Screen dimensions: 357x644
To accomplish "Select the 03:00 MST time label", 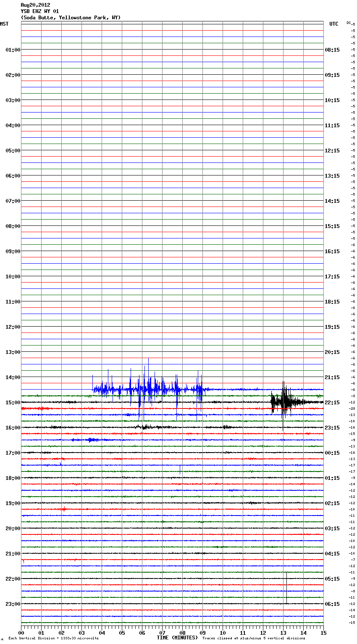I will [13, 100].
